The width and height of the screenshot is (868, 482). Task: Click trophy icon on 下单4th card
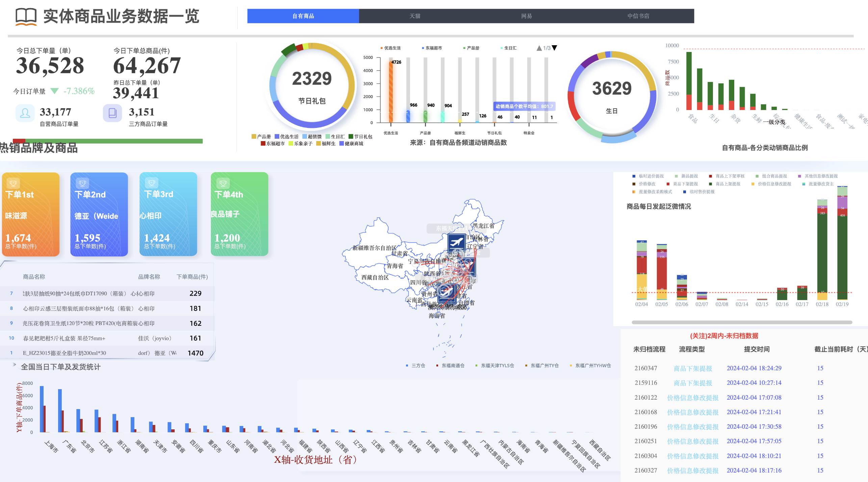click(x=223, y=183)
